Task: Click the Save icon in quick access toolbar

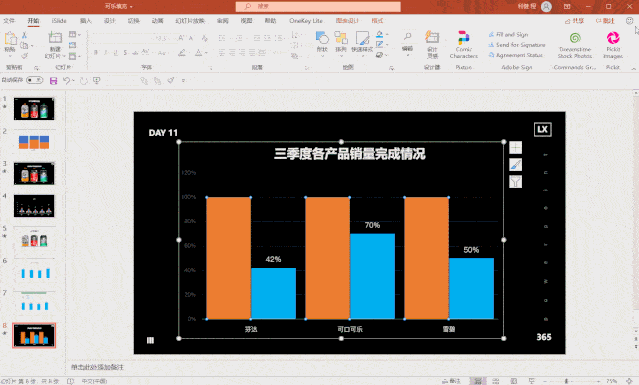Action: click(53, 81)
